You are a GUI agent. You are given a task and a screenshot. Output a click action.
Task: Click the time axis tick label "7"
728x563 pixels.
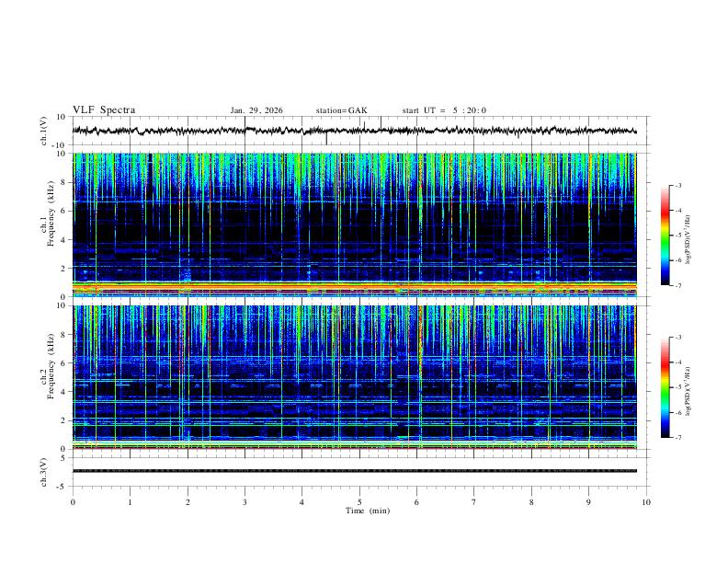474,502
